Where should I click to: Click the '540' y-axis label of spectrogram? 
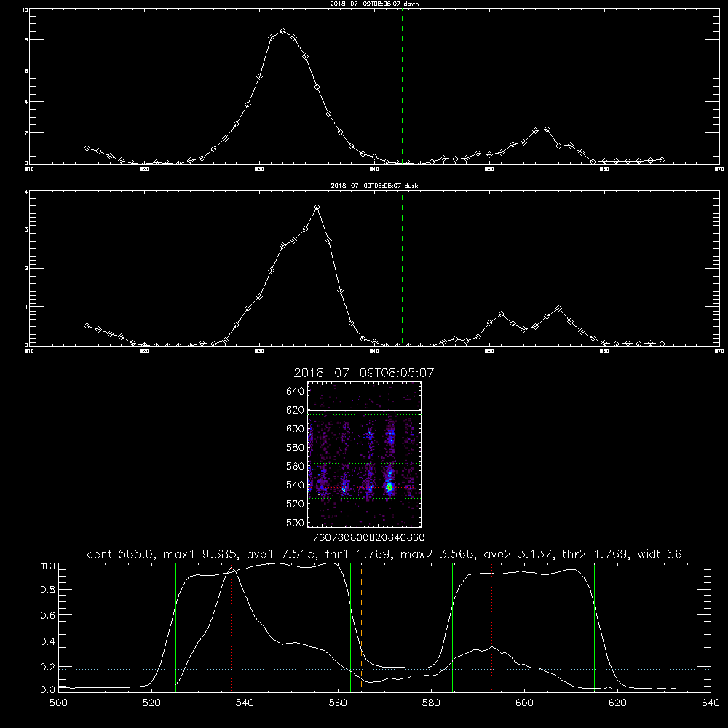(296, 485)
